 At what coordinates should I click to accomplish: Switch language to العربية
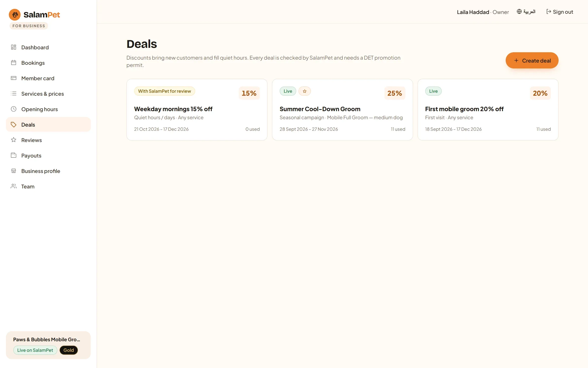coord(526,12)
